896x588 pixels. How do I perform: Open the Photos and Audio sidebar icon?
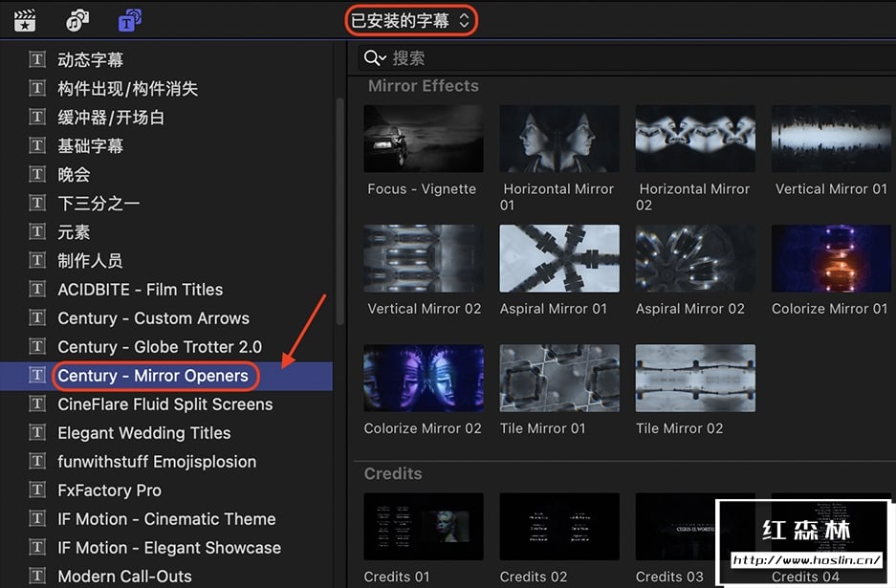pyautogui.click(x=77, y=21)
